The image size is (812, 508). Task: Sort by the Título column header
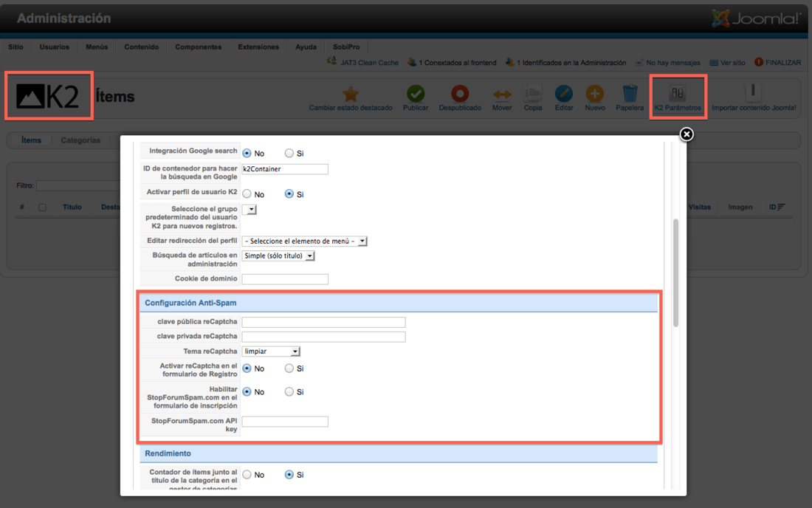(72, 207)
